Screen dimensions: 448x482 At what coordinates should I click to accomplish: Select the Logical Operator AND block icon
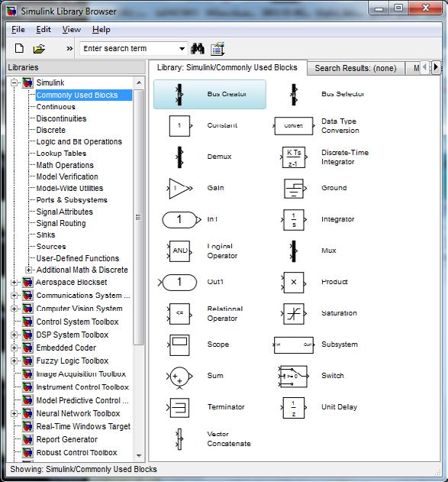(180, 251)
